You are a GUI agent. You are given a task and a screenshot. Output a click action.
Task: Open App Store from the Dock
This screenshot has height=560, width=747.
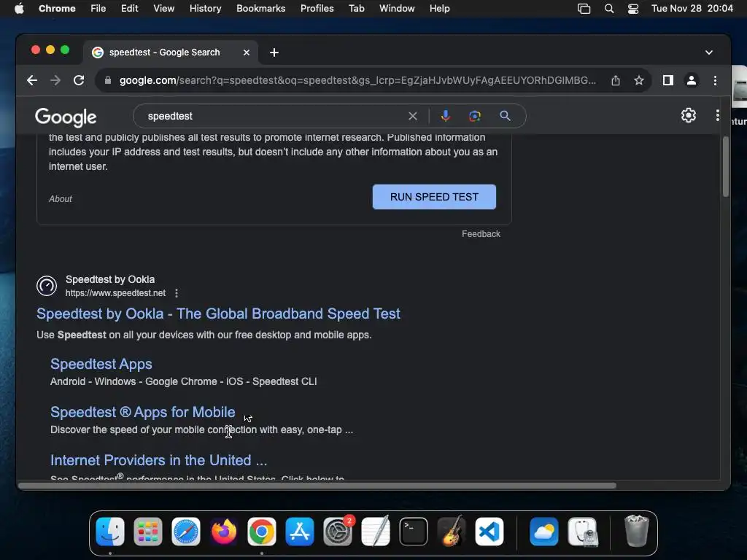click(300, 532)
